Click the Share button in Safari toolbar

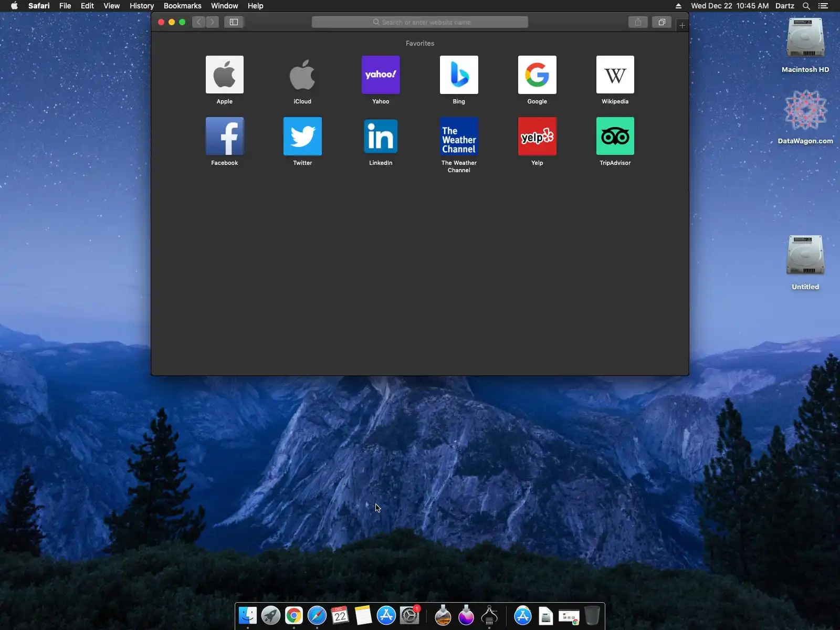coord(638,22)
